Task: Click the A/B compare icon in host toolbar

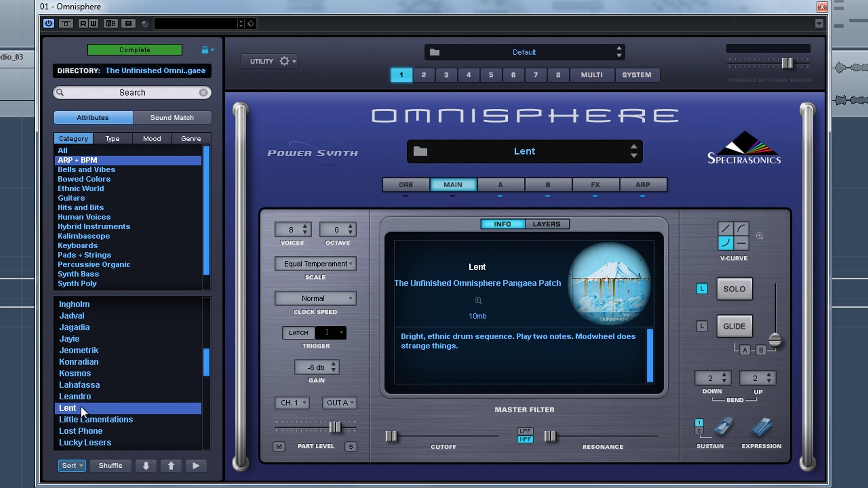Action: tap(111, 23)
